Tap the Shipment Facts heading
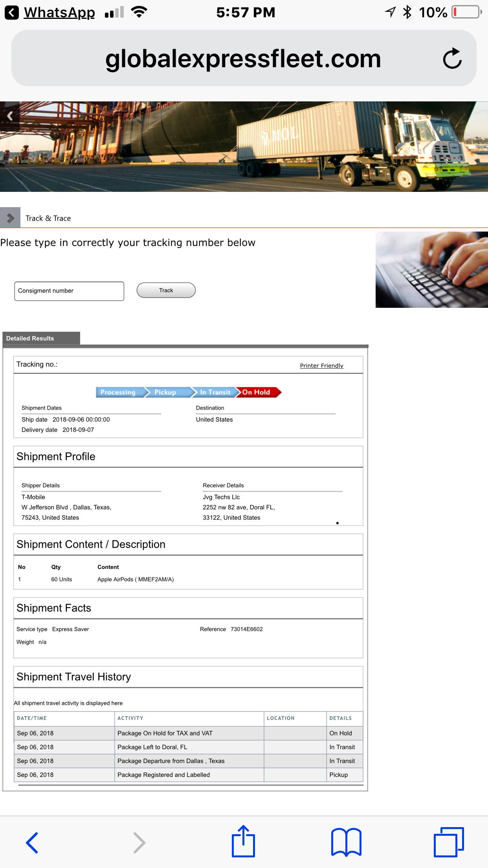The height and width of the screenshot is (868, 488). pyautogui.click(x=54, y=608)
